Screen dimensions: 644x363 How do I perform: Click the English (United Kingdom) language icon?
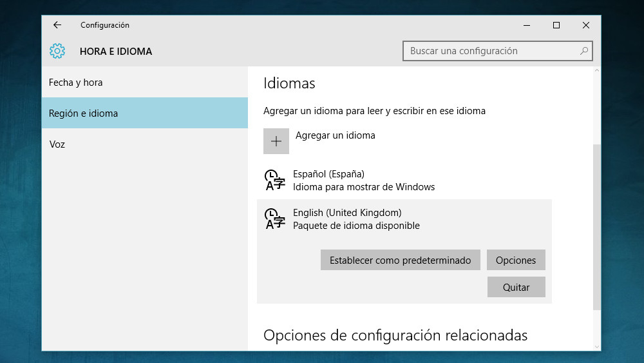coord(275,219)
